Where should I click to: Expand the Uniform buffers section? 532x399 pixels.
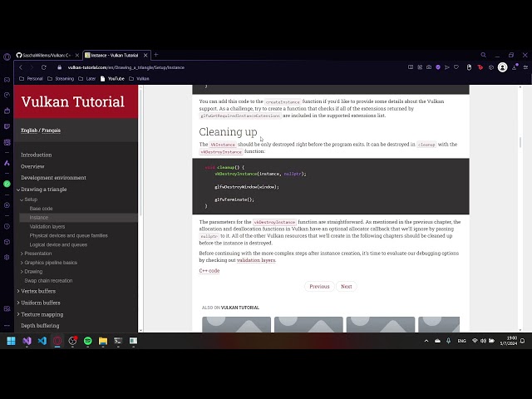coord(18,303)
